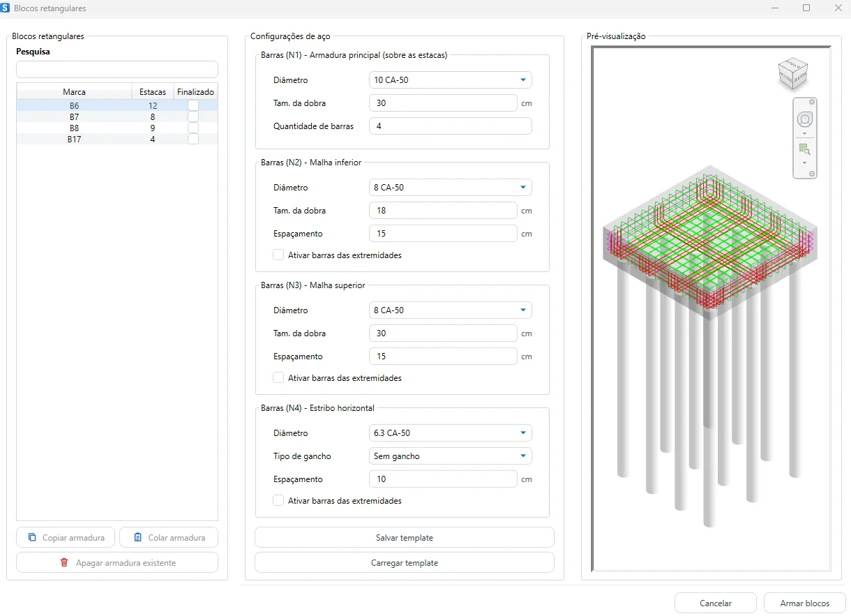Image resolution: width=851 pixels, height=616 pixels.
Task: Open N3 Malha superior diameter dropdown
Action: 451,310
